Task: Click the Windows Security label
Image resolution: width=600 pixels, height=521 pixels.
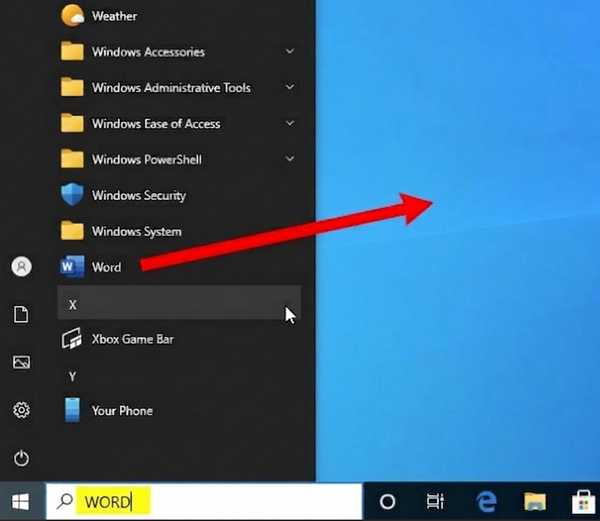Action: pyautogui.click(x=139, y=195)
